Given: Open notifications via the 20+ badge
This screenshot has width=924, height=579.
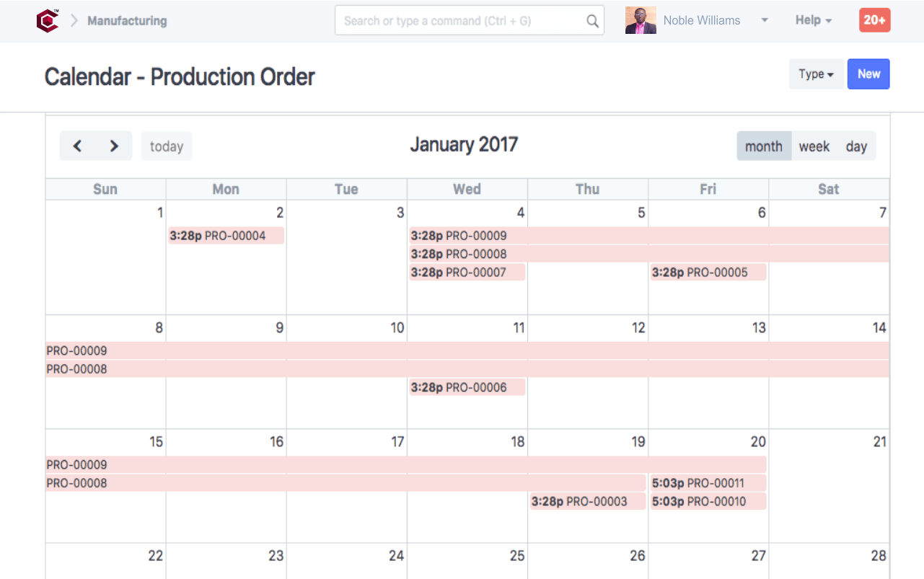Looking at the screenshot, I should click(874, 19).
